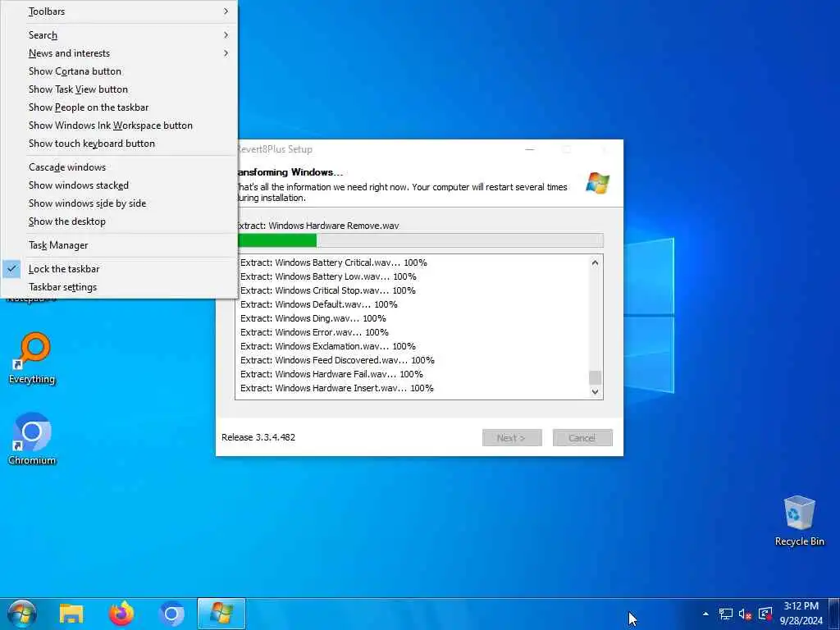Toggle Show Task View button
This screenshot has width=840, height=630.
120,89
